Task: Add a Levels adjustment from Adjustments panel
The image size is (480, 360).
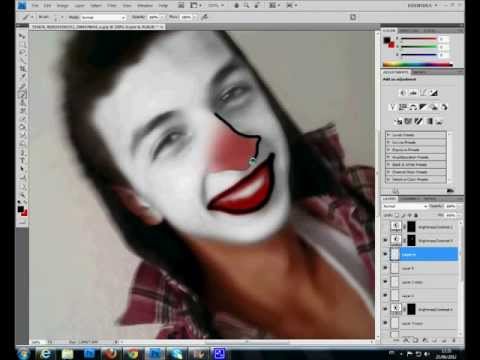Action: click(x=413, y=93)
